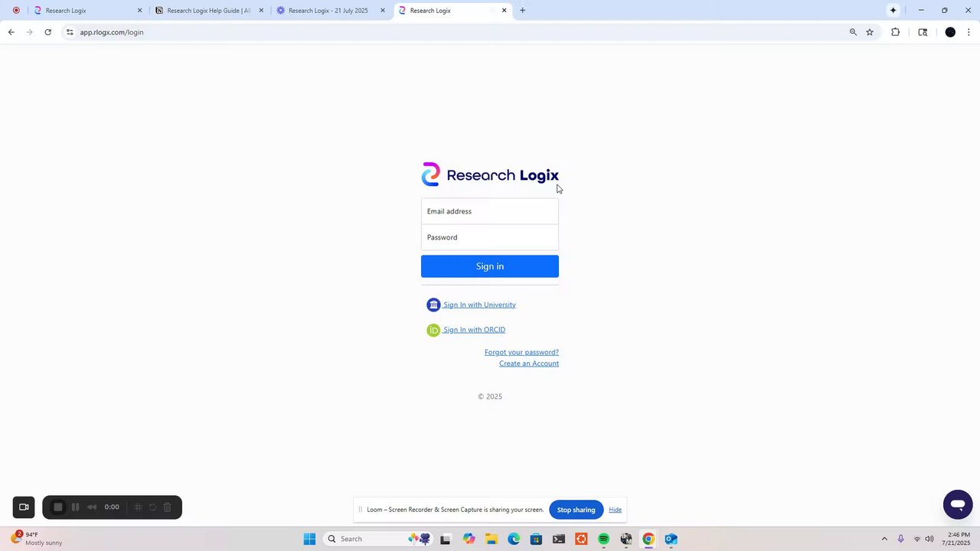Toggle the Loom camera bubble
The height and width of the screenshot is (551, 980).
pos(24,507)
